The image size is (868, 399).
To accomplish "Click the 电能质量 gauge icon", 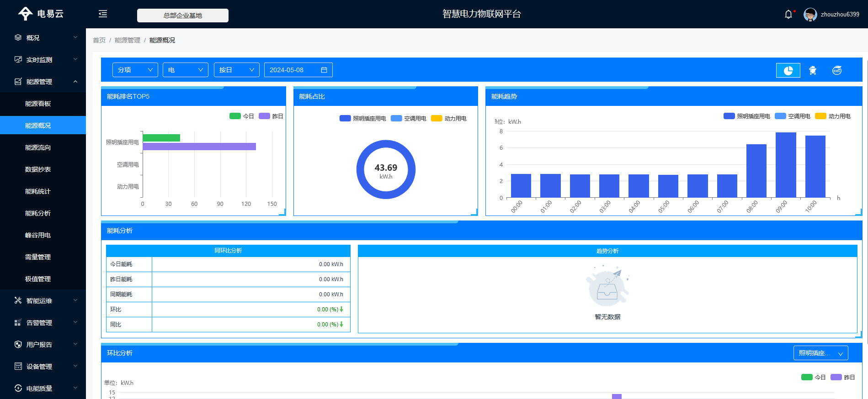I will coord(18,388).
